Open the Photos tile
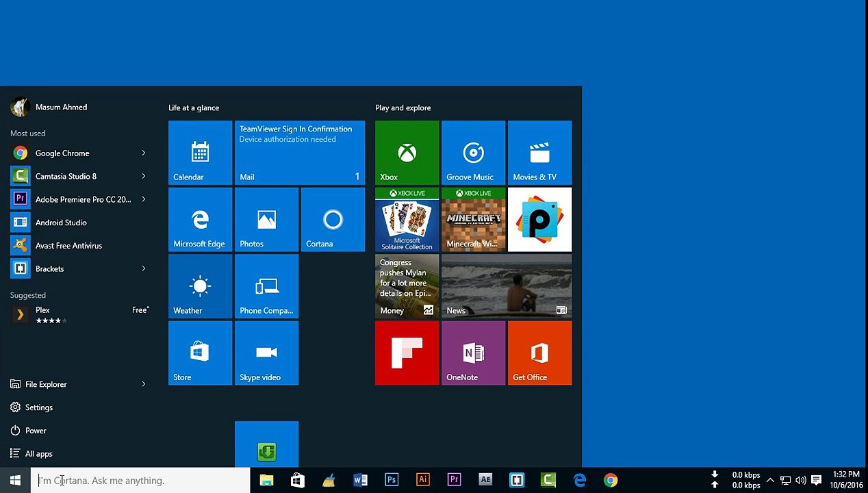This screenshot has width=868, height=493. click(266, 219)
